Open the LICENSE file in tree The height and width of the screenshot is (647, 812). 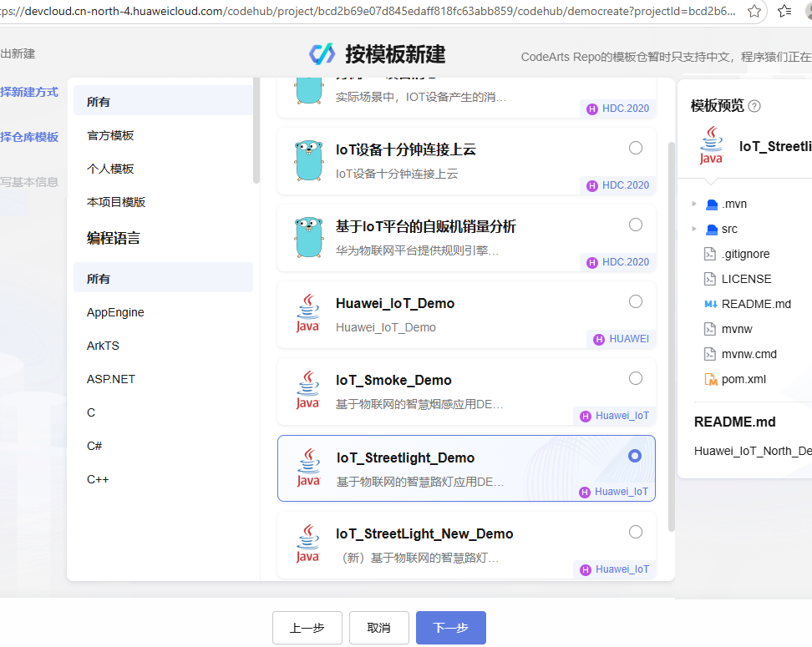[746, 279]
